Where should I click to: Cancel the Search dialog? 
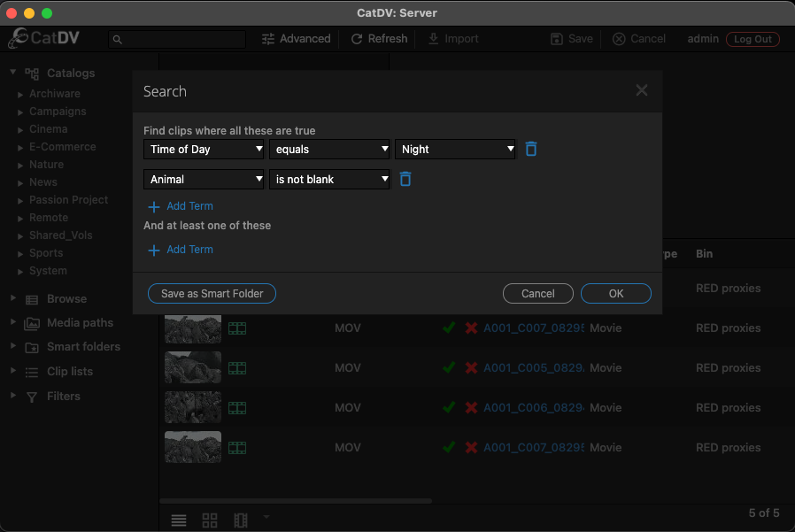pyautogui.click(x=538, y=294)
